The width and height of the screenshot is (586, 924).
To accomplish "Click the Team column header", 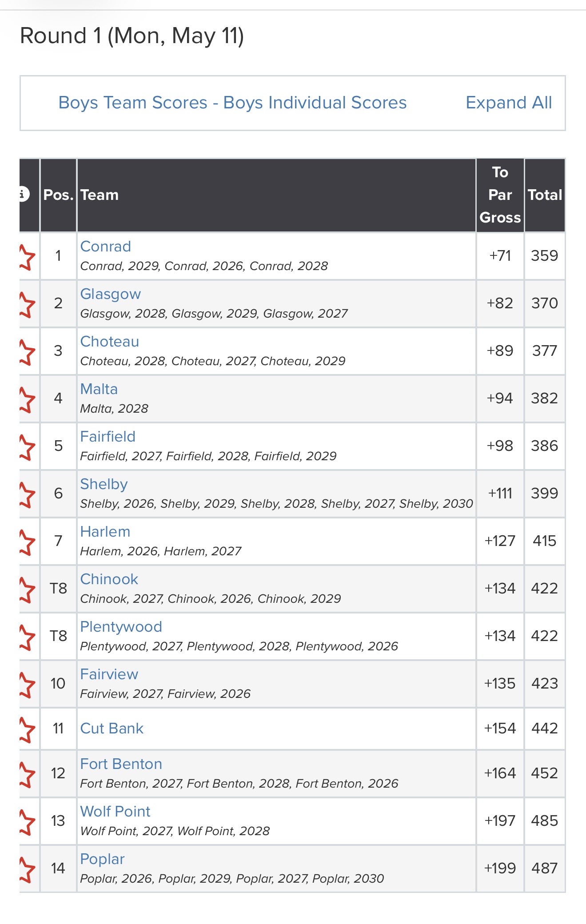I will point(276,195).
